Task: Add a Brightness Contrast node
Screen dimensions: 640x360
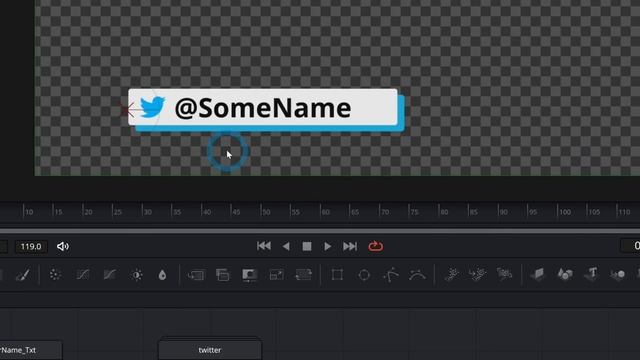Action: [137, 275]
